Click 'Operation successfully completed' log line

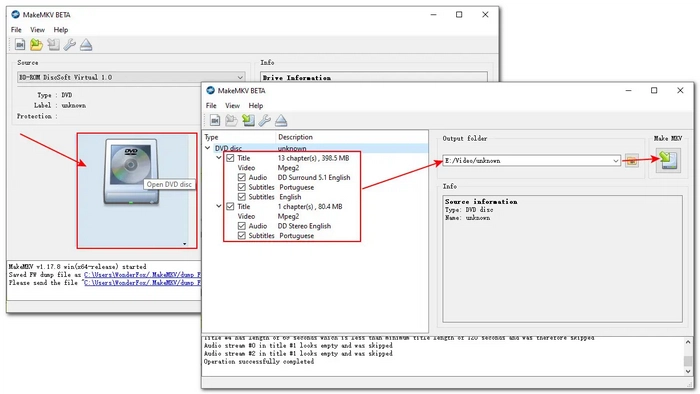tap(258, 362)
